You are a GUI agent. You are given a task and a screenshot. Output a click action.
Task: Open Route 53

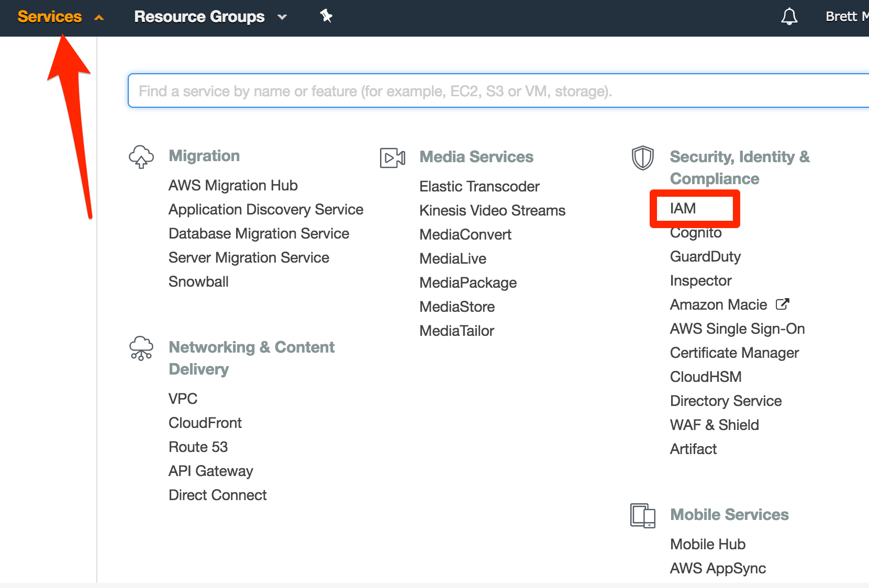tap(198, 447)
